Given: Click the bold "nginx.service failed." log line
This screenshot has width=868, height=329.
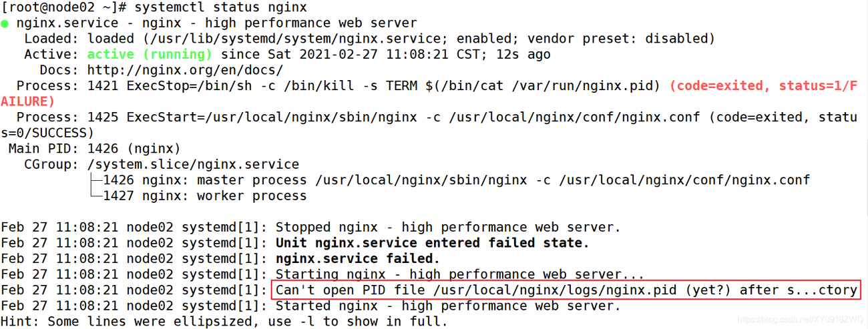Looking at the screenshot, I should [358, 258].
